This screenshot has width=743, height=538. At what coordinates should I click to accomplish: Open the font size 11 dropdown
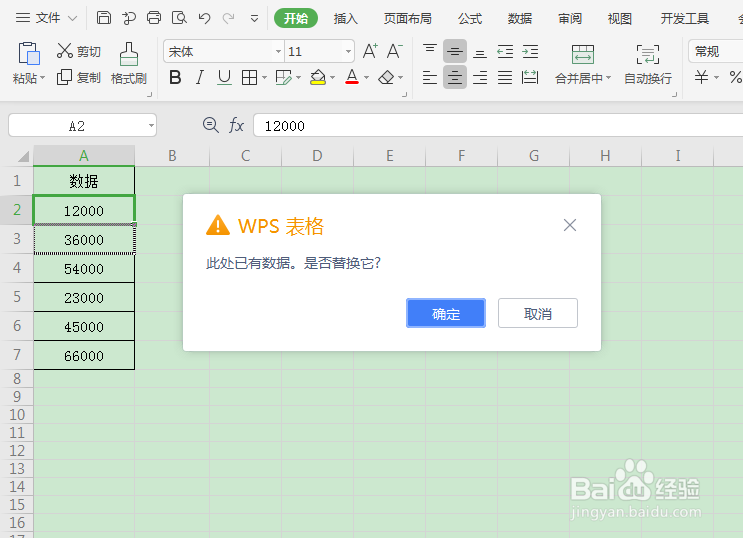point(348,51)
